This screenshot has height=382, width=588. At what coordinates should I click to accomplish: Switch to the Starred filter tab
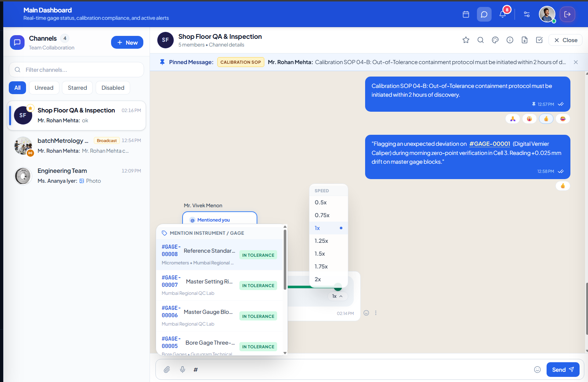coord(77,88)
